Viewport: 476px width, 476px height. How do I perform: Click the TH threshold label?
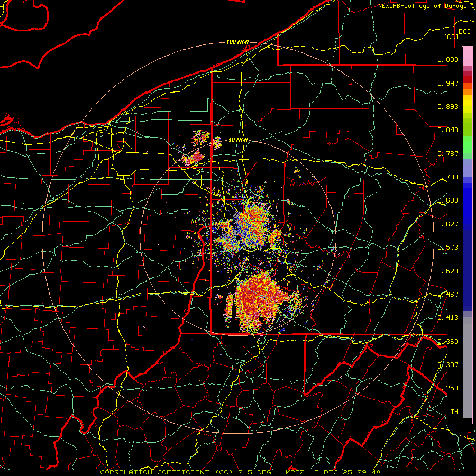point(454,412)
